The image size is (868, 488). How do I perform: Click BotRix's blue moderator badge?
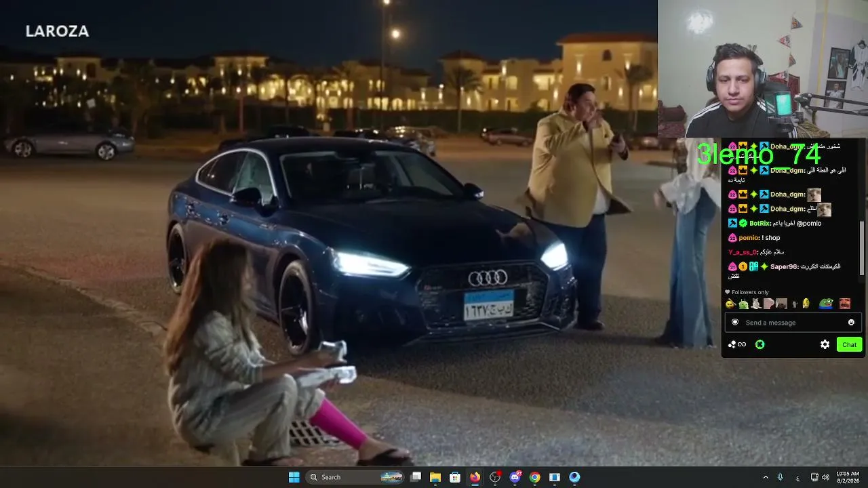[732, 223]
